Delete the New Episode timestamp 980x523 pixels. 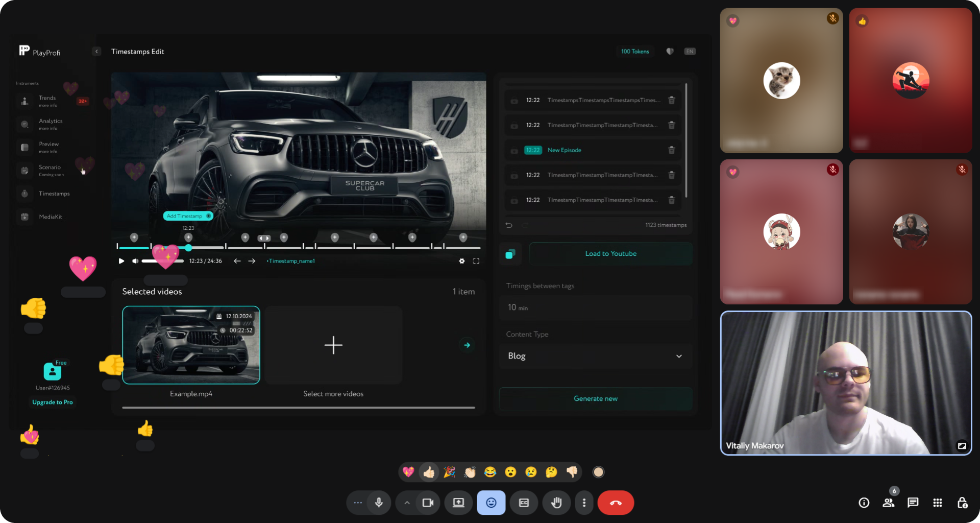[x=672, y=150]
